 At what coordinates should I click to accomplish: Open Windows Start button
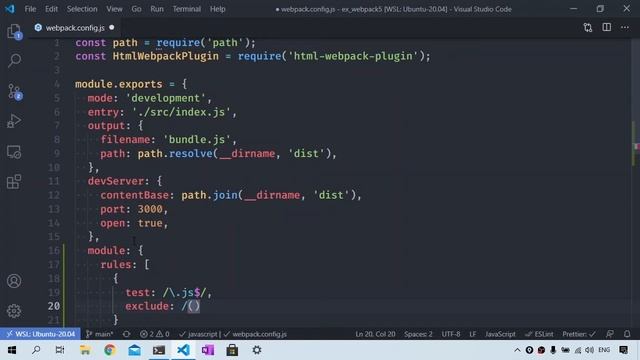(11, 350)
